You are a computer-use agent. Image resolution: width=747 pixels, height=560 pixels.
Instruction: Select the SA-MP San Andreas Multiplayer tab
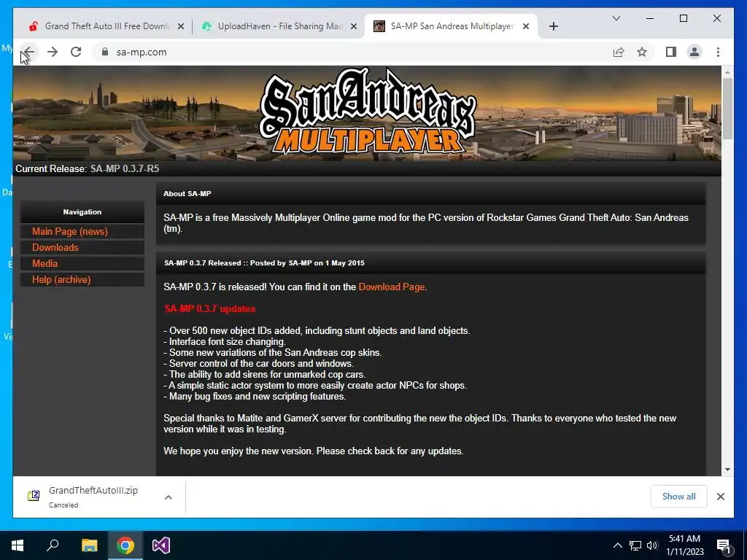(450, 26)
